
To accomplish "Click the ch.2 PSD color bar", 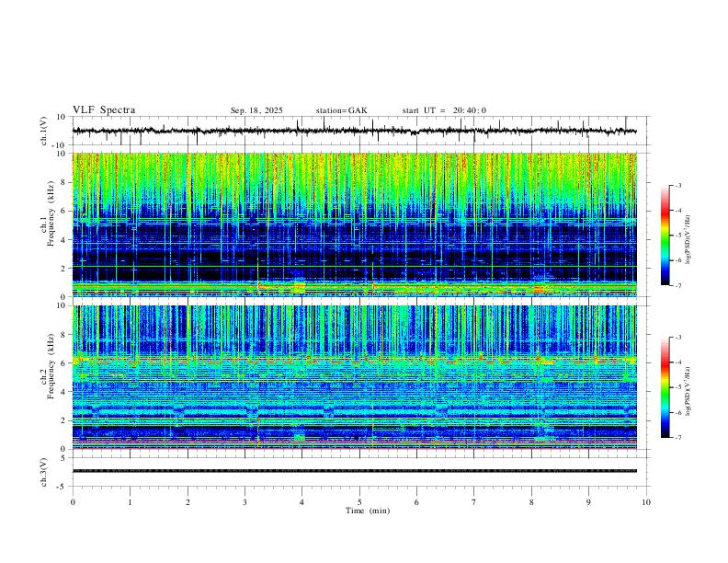I will click(665, 387).
